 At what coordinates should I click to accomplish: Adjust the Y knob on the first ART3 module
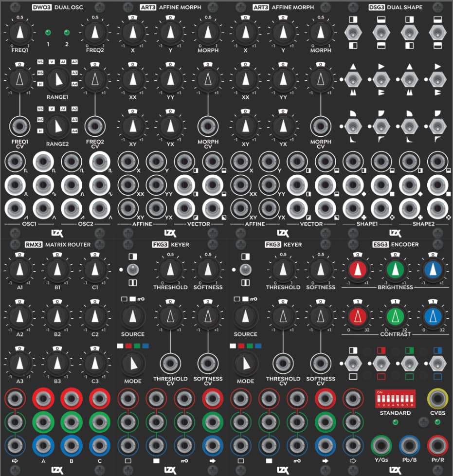[x=170, y=33]
